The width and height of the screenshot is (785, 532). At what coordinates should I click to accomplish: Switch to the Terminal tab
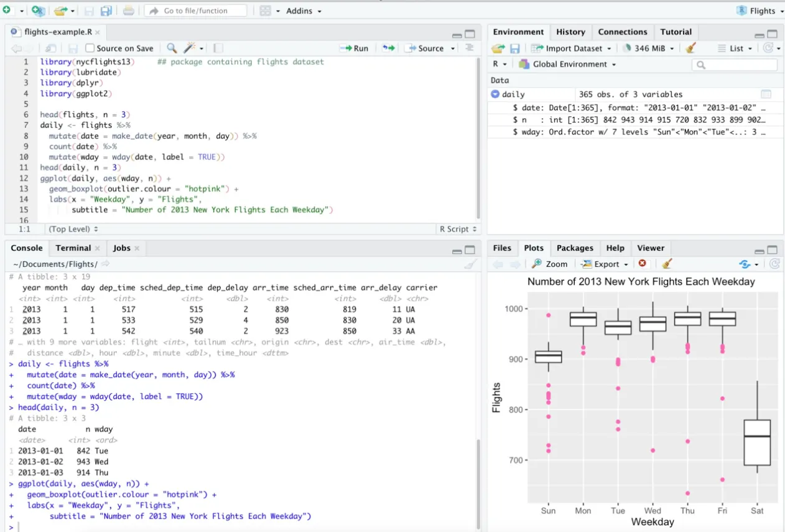[x=73, y=248]
